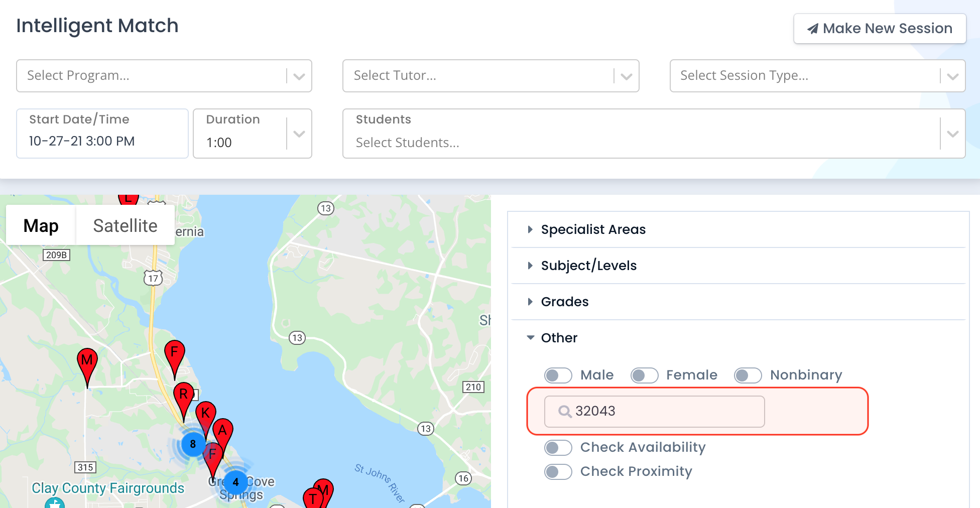Toggle the Male filter switch
This screenshot has height=508, width=980.
coord(558,375)
